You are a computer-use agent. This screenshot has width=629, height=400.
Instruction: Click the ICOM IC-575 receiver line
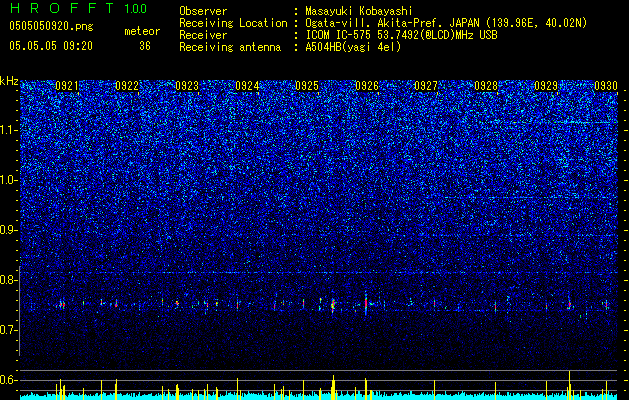[x=401, y=35]
